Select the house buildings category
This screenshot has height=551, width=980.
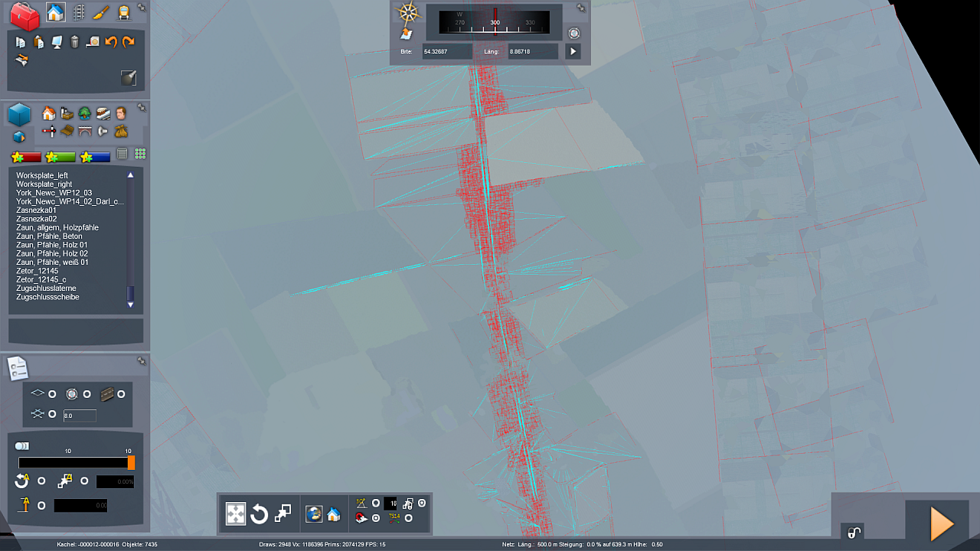coord(48,113)
